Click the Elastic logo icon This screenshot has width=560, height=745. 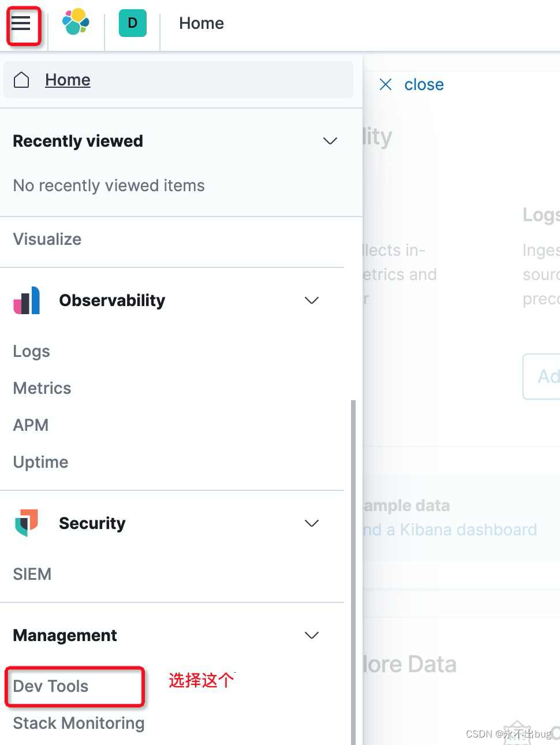pos(76,23)
